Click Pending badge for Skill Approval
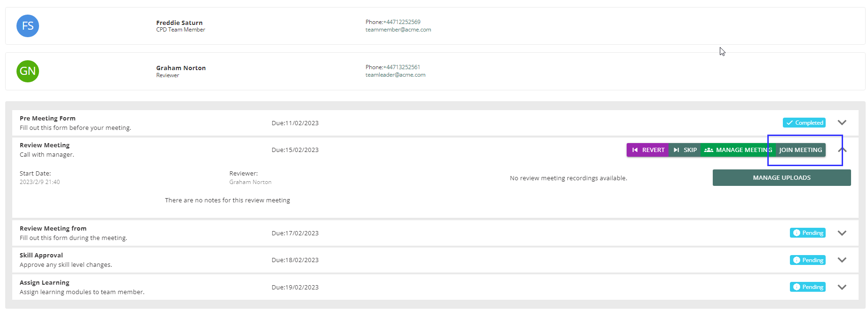This screenshot has height=312, width=868. (807, 260)
